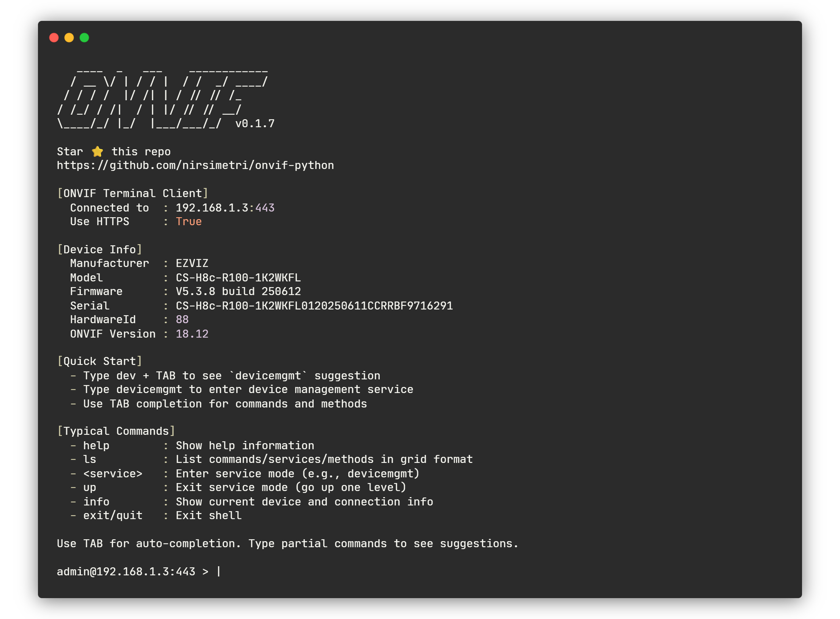This screenshot has width=840, height=619.
Task: Click the exit/quit command entry
Action: pyautogui.click(x=113, y=516)
